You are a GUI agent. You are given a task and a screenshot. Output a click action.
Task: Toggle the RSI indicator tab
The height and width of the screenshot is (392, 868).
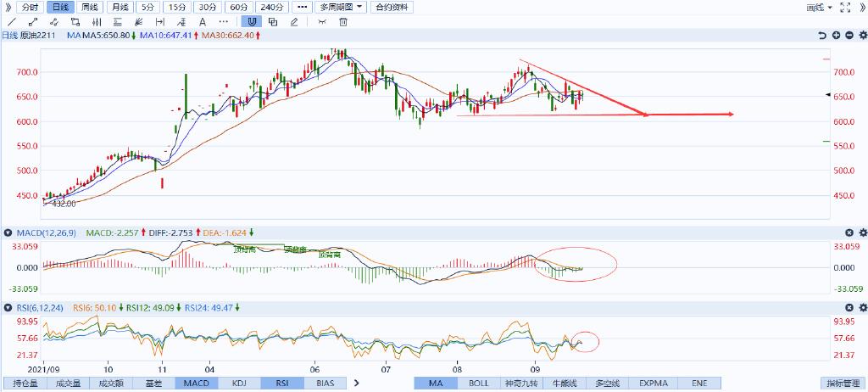click(x=280, y=384)
